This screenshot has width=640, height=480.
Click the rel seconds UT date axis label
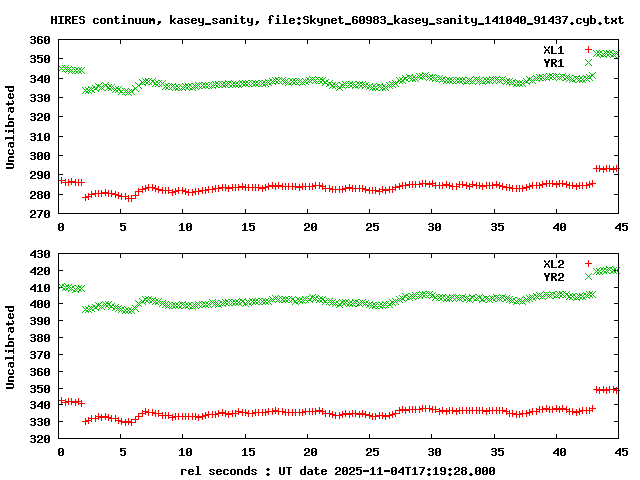[x=338, y=471]
